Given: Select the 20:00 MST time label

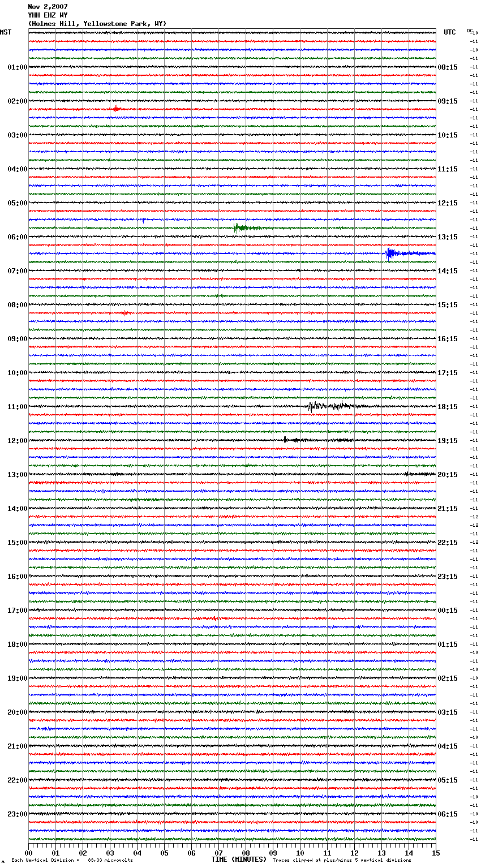Looking at the screenshot, I should (x=18, y=712).
